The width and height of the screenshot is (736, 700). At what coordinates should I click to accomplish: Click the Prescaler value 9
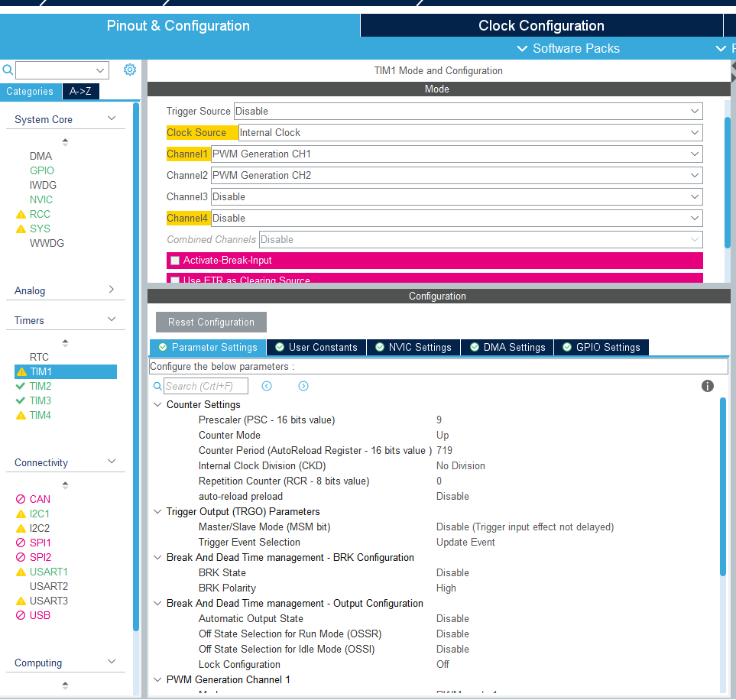(439, 420)
